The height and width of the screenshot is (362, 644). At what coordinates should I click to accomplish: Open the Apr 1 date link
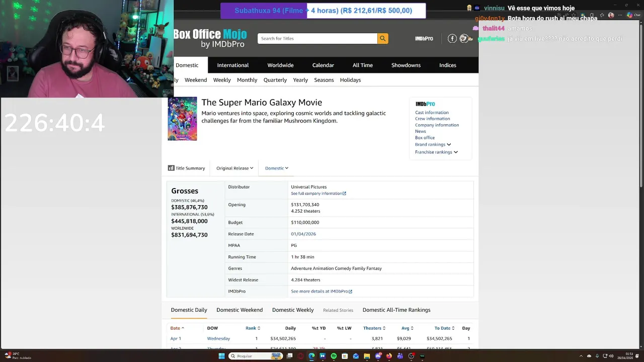tap(176, 339)
